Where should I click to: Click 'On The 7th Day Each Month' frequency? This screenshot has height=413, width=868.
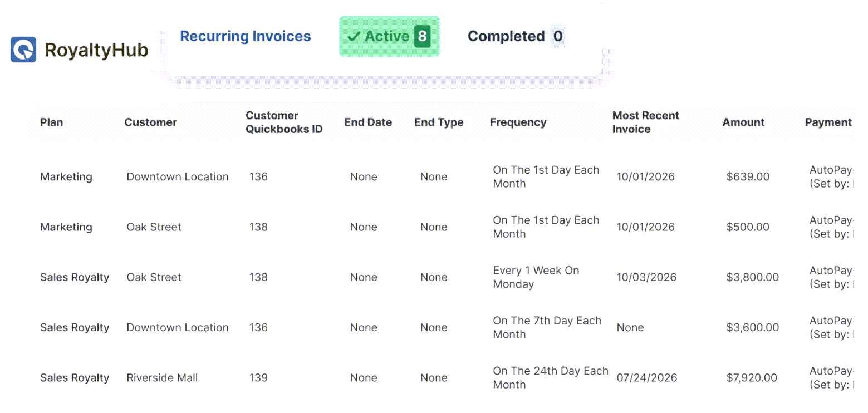tap(547, 327)
